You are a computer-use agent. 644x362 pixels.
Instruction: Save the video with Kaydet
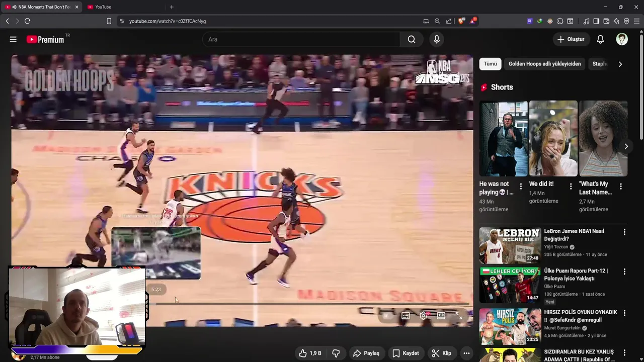[406, 353]
